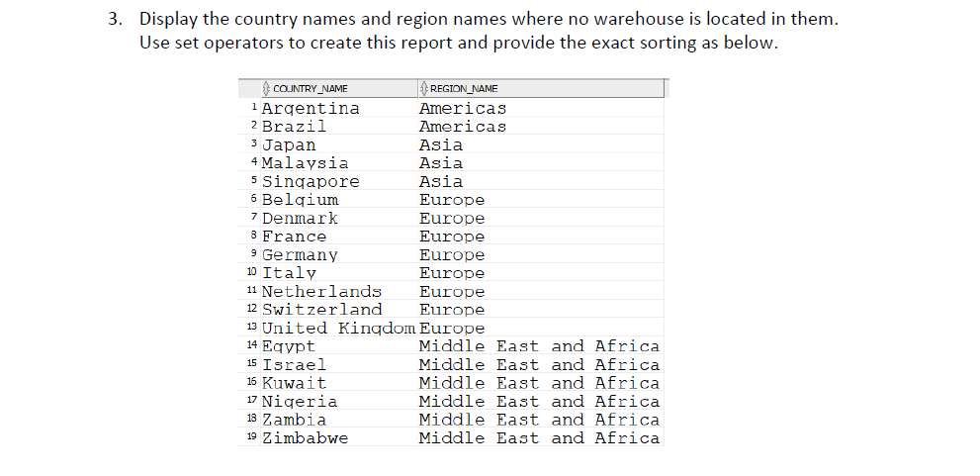Click the sort icon beside REGION_NAME
This screenshot has width=980, height=476.
[x=424, y=89]
